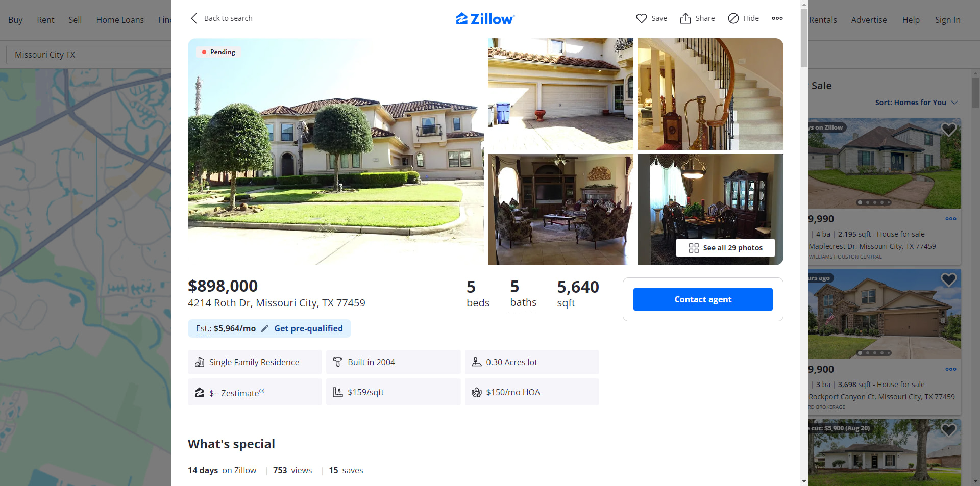Click the Contact agent button
The width and height of the screenshot is (980, 486).
click(703, 299)
